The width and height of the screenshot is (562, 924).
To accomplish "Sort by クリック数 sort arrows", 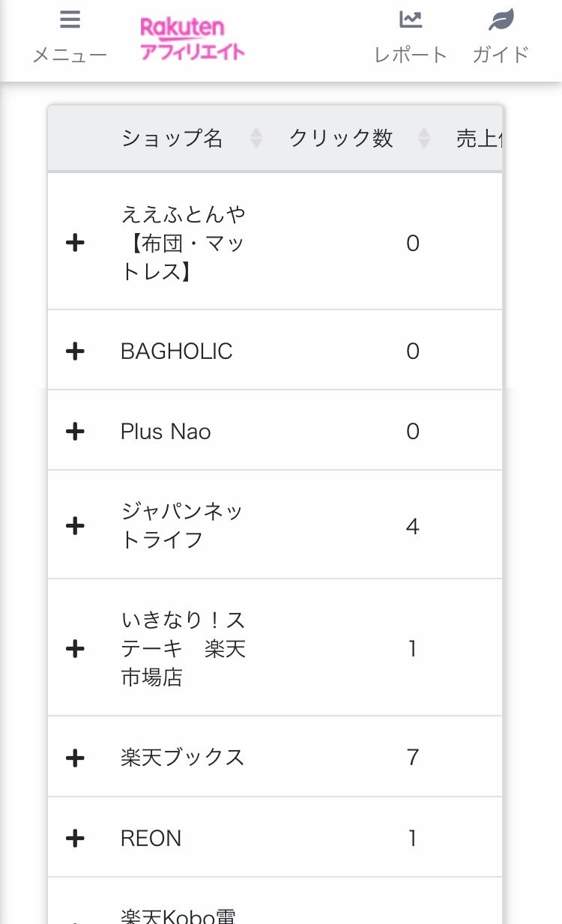I will [424, 138].
